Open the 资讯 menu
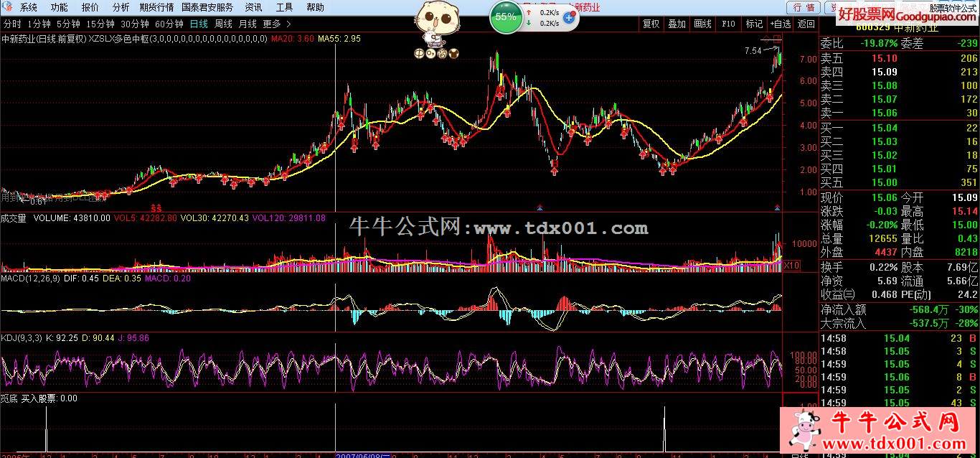Viewport: 980px width, 458px height. click(x=253, y=7)
